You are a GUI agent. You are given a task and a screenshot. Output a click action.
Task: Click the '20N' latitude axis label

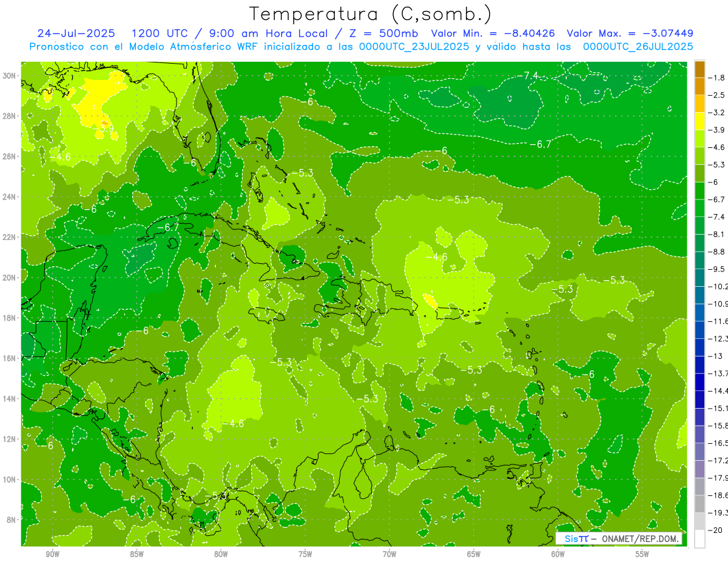point(10,278)
